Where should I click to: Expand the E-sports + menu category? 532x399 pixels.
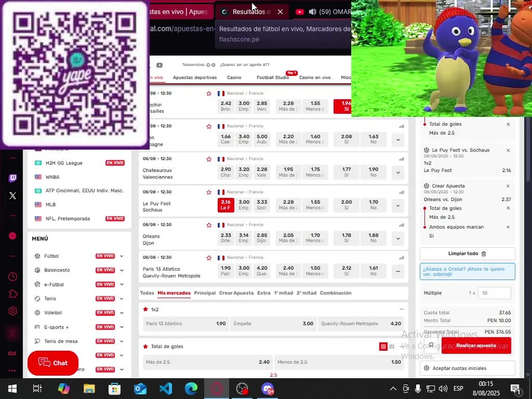pos(121,327)
